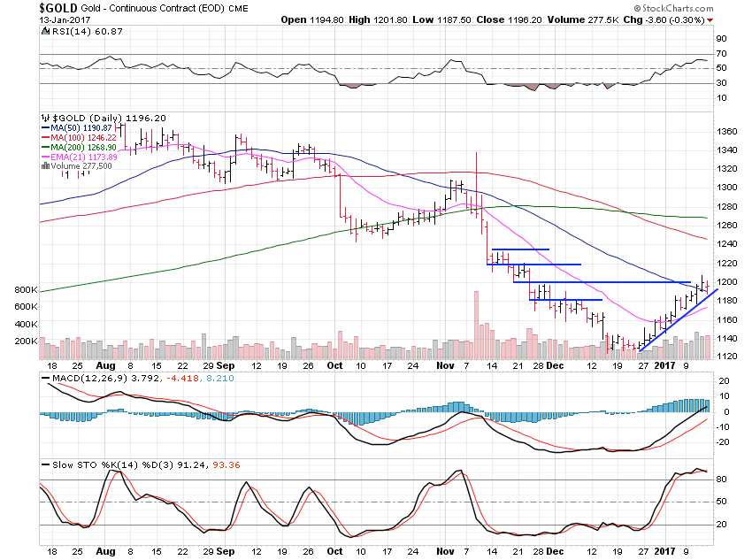
Task: Click 'Aug' on the bottom stochastic date axis
Action: click(x=105, y=551)
